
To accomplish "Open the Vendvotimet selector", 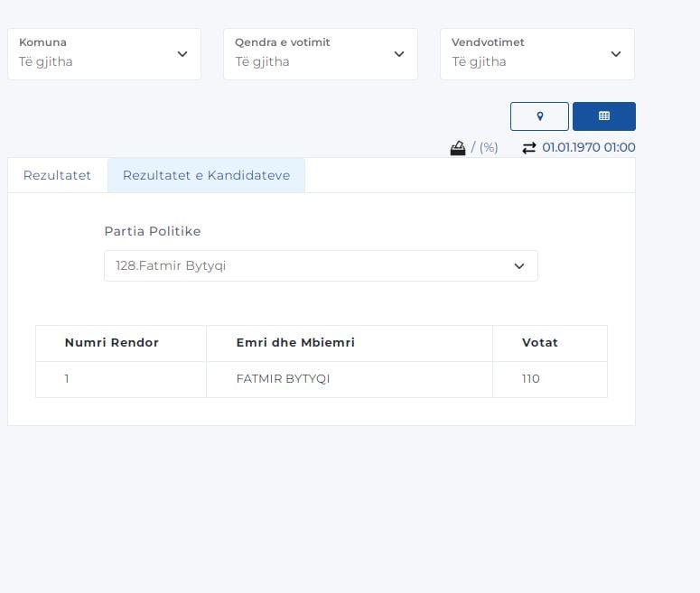I will (537, 54).
